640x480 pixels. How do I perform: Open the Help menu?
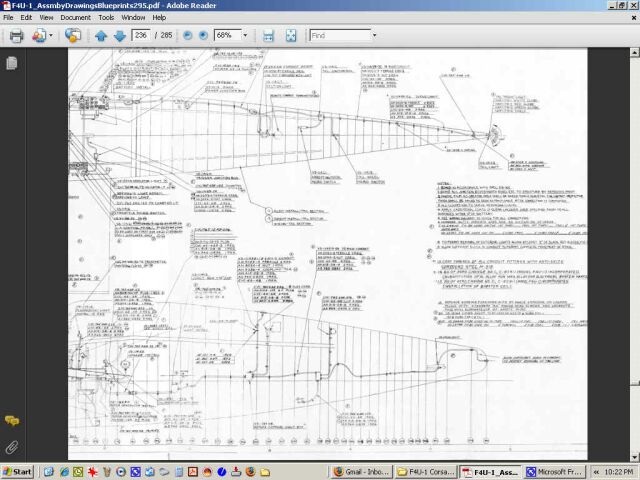[x=159, y=18]
